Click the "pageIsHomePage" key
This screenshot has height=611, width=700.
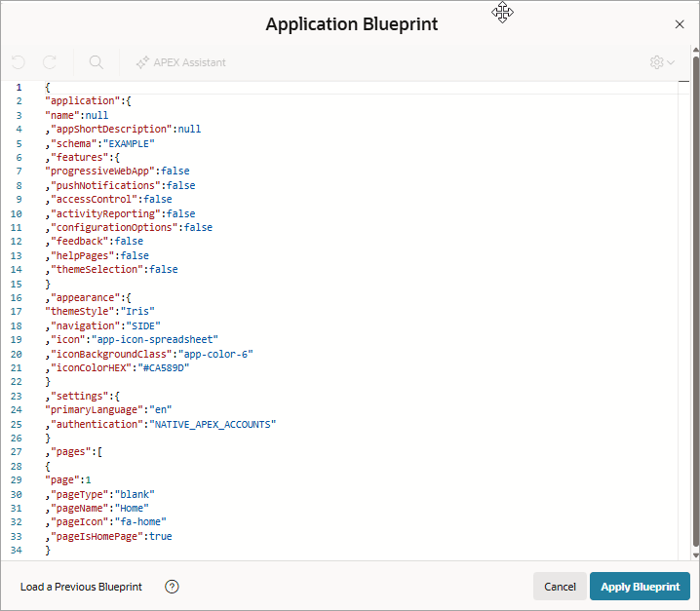click(97, 536)
